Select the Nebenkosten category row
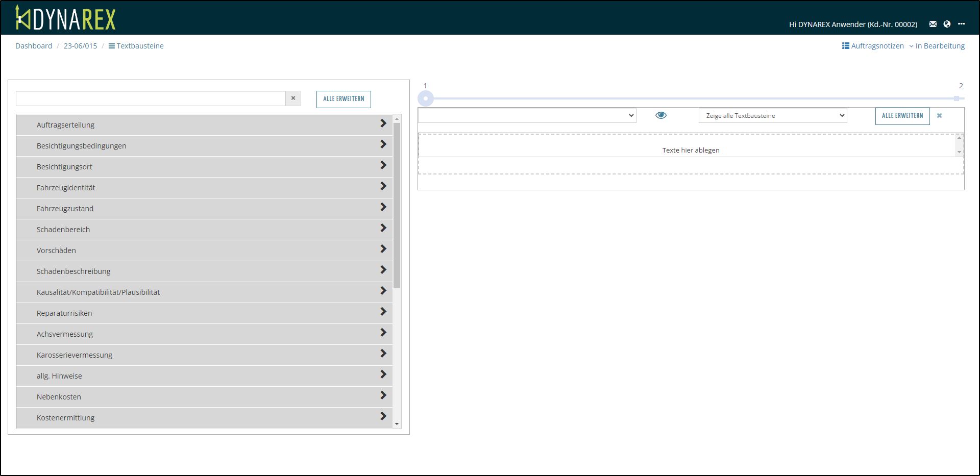 [204, 397]
